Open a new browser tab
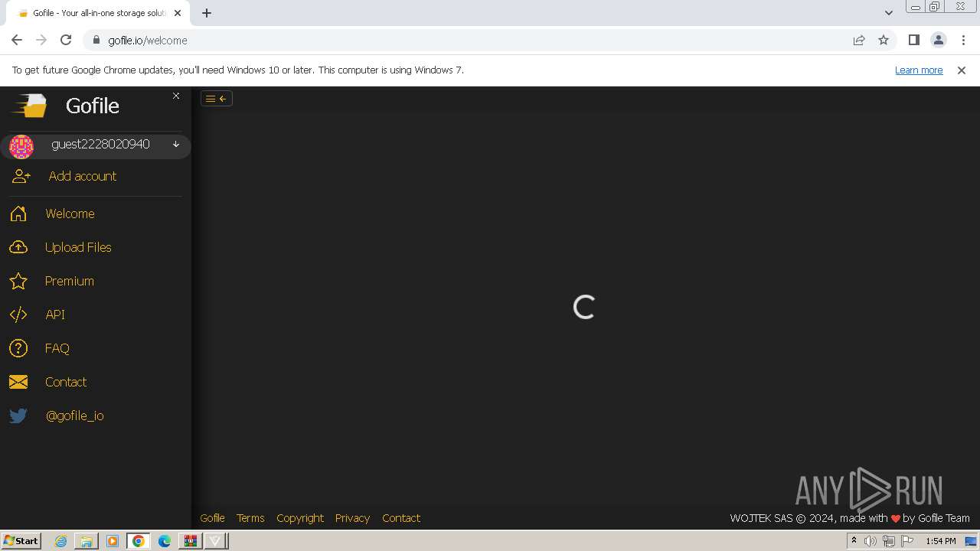This screenshot has height=551, width=980. pos(207,13)
